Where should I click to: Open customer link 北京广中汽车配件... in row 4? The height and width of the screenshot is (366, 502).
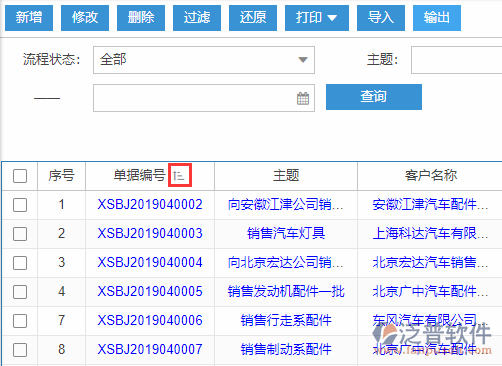430,291
